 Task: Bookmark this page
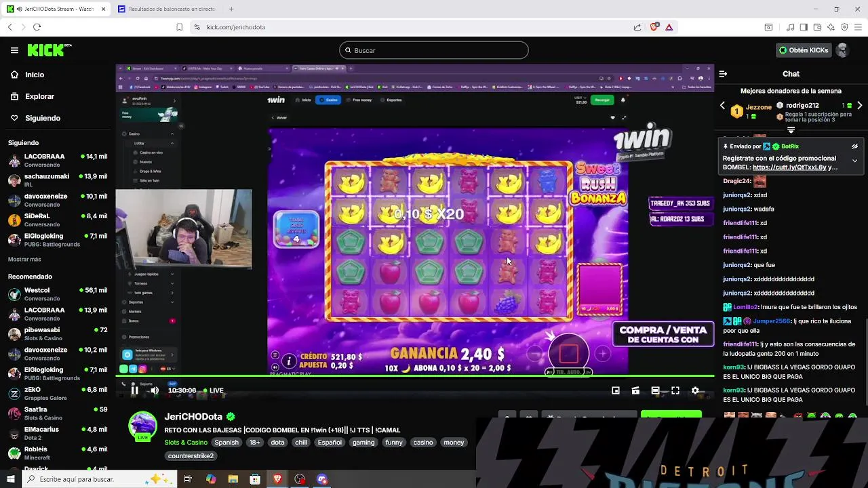pyautogui.click(x=179, y=27)
